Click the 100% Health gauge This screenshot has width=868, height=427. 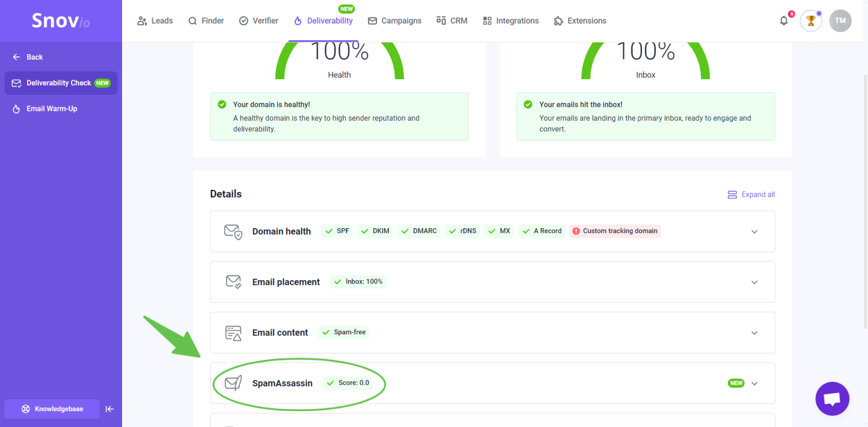click(x=339, y=60)
